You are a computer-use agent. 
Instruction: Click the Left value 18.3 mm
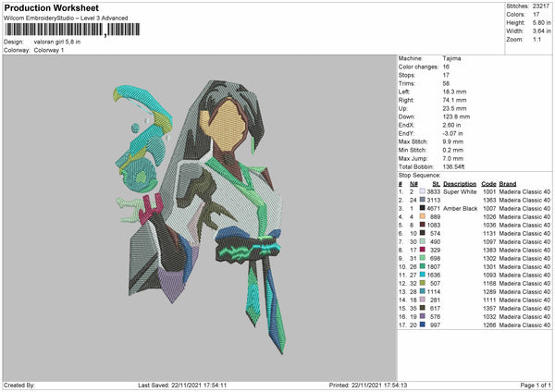point(454,92)
